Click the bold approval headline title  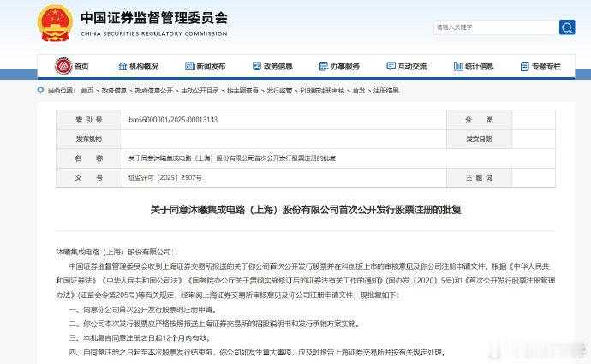coord(306,210)
